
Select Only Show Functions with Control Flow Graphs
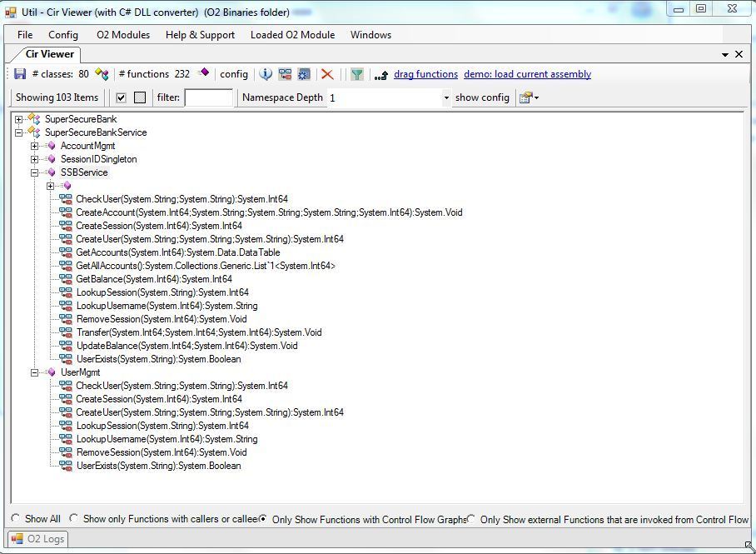point(263,518)
